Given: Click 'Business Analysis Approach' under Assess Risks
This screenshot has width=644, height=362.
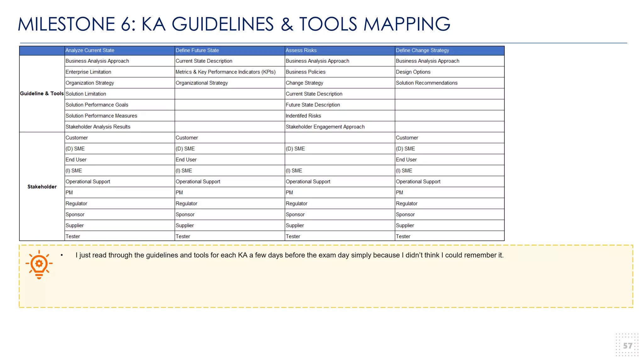Looking at the screenshot, I should (340, 61).
